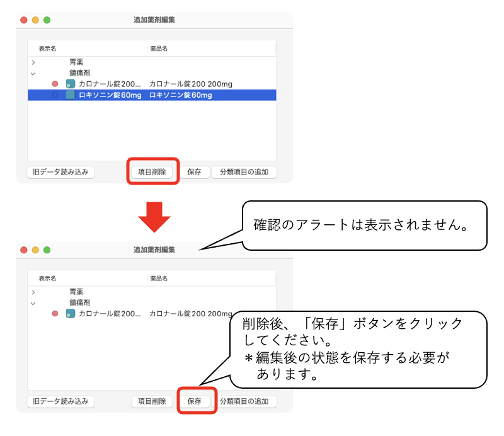Click 旧データ読み込み in the bottom window

tap(60, 401)
